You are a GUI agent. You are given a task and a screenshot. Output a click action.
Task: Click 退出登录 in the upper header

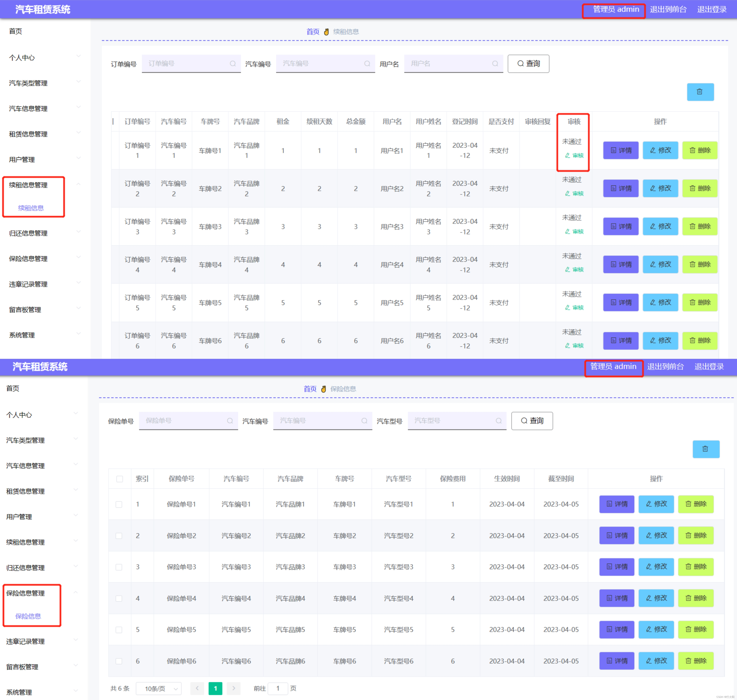(712, 9)
